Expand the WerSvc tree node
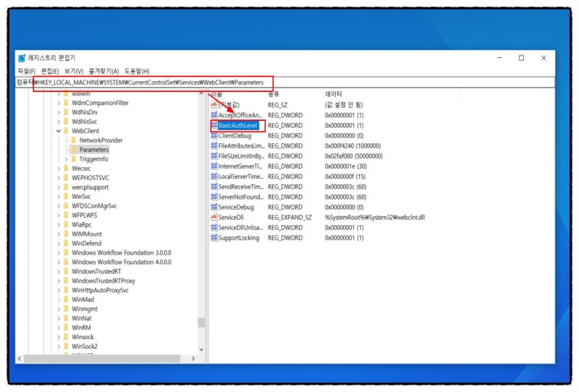The width and height of the screenshot is (579, 392). tap(59, 197)
